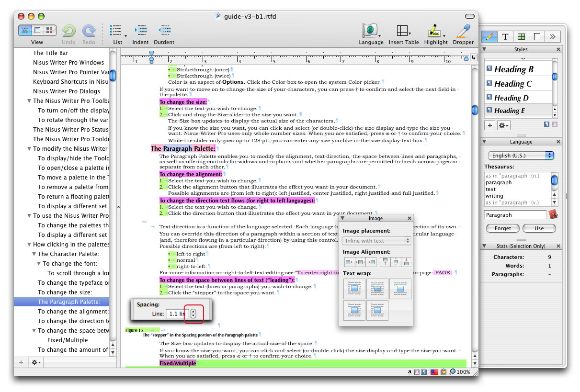Click the Forget button

(x=503, y=228)
